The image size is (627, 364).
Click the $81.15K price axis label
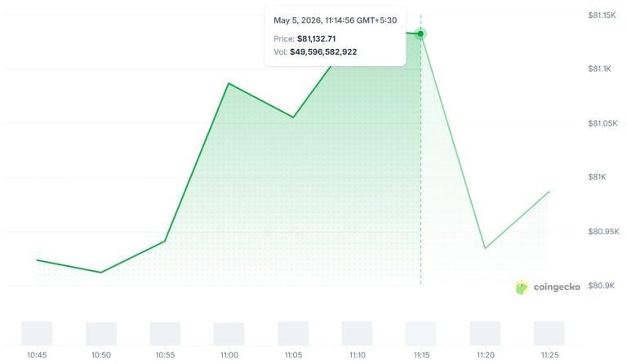[602, 16]
